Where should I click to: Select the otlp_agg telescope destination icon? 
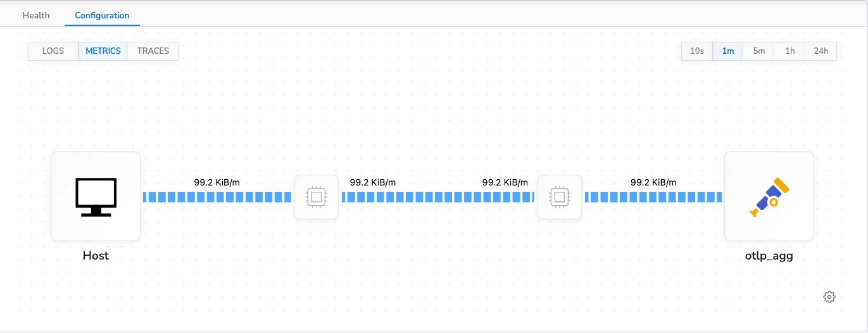pyautogui.click(x=769, y=196)
